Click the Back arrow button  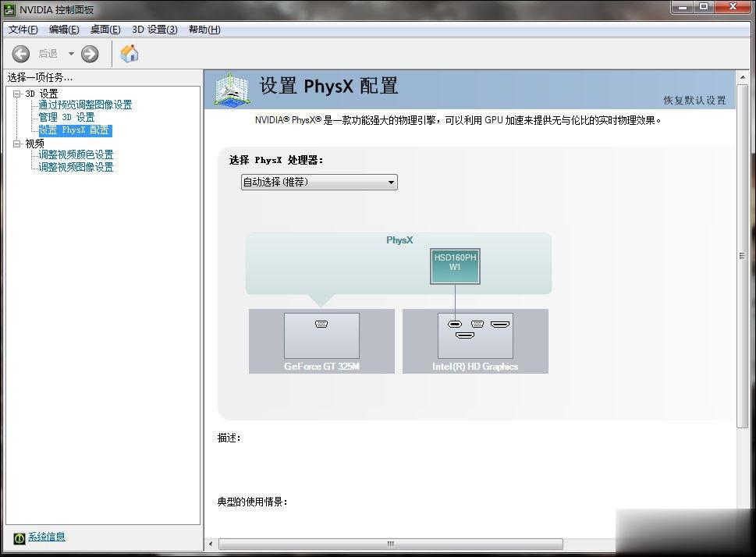21,54
